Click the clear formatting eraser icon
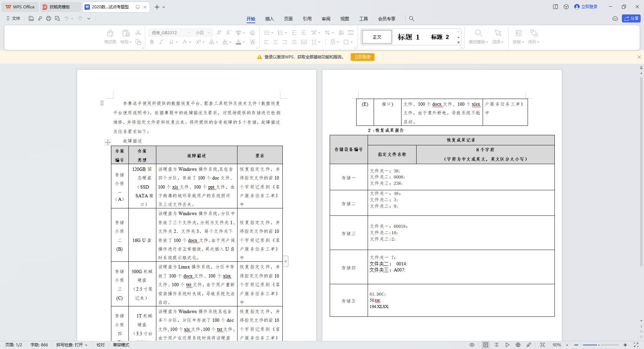 pos(253,33)
